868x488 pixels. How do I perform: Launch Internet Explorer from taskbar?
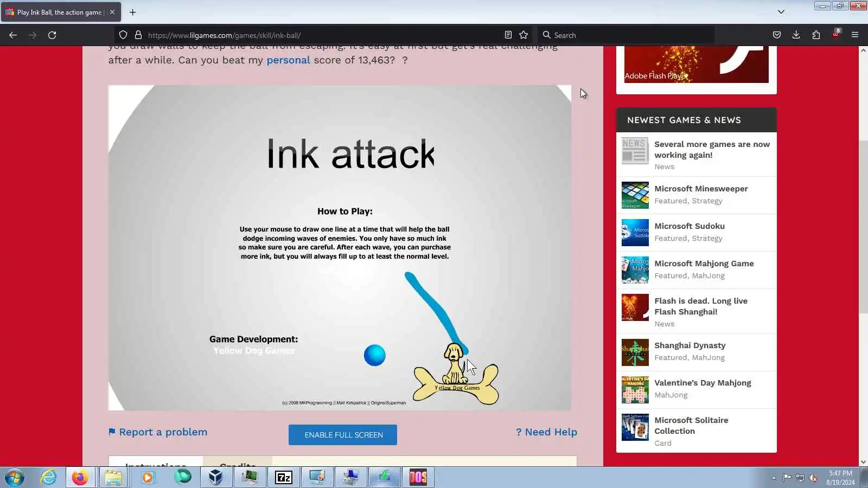48,478
